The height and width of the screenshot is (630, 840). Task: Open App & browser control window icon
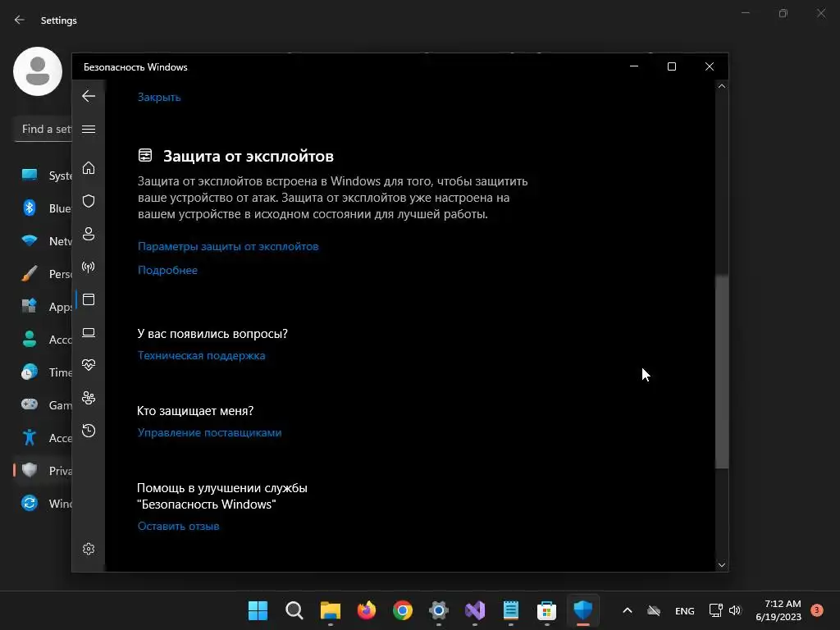[x=89, y=299]
